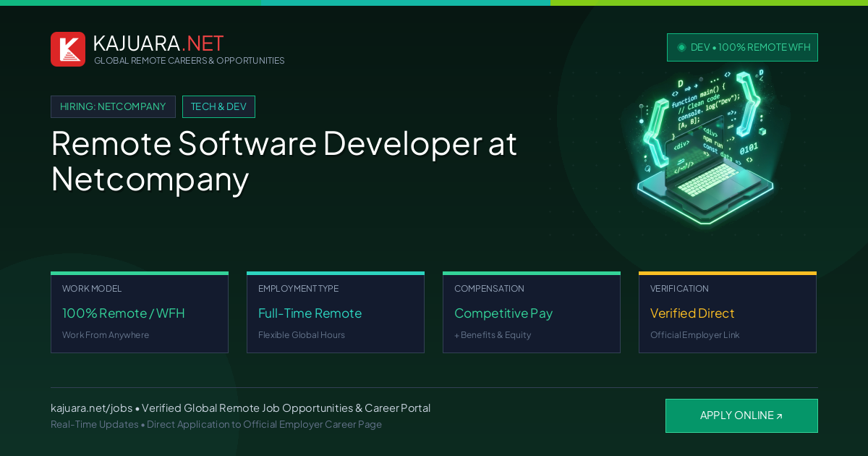Click the green dot icon in DEV badge
Image resolution: width=868 pixels, height=456 pixels.
[681, 47]
